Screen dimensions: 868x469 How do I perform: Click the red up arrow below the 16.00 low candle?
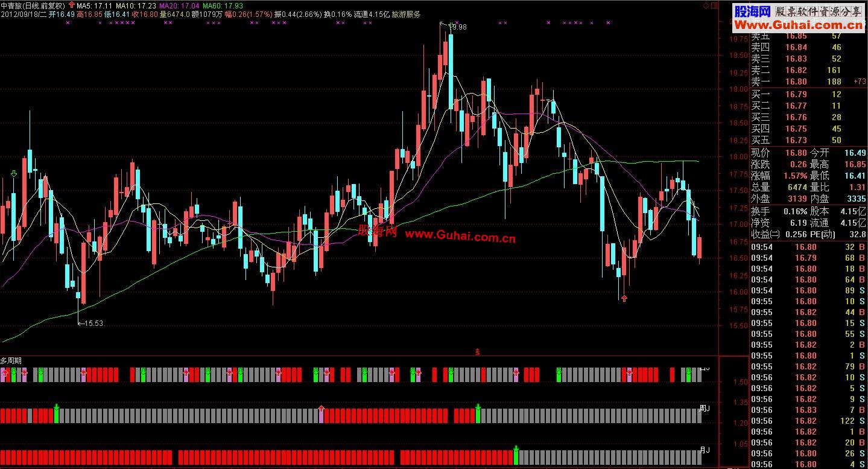[624, 298]
